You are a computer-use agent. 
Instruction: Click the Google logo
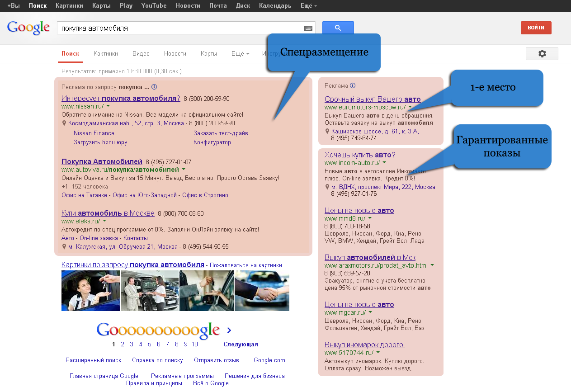28,28
